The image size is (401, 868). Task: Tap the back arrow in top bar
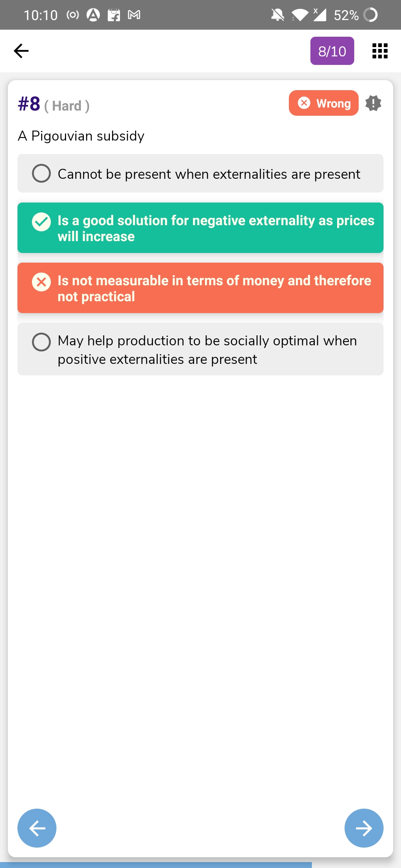(x=21, y=51)
